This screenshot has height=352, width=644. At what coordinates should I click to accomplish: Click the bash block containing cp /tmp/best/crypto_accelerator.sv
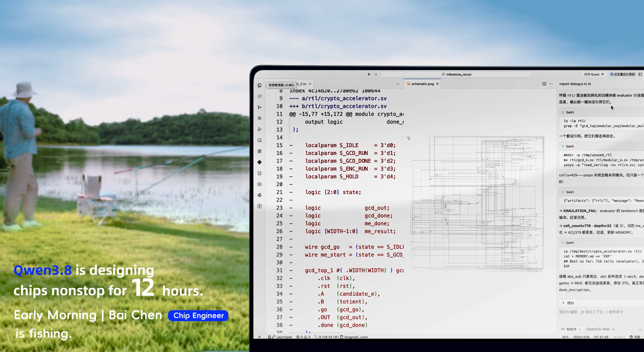pos(601,255)
